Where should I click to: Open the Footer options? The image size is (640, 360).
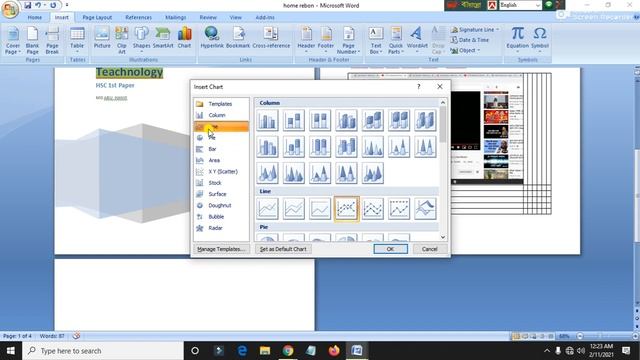(326, 40)
